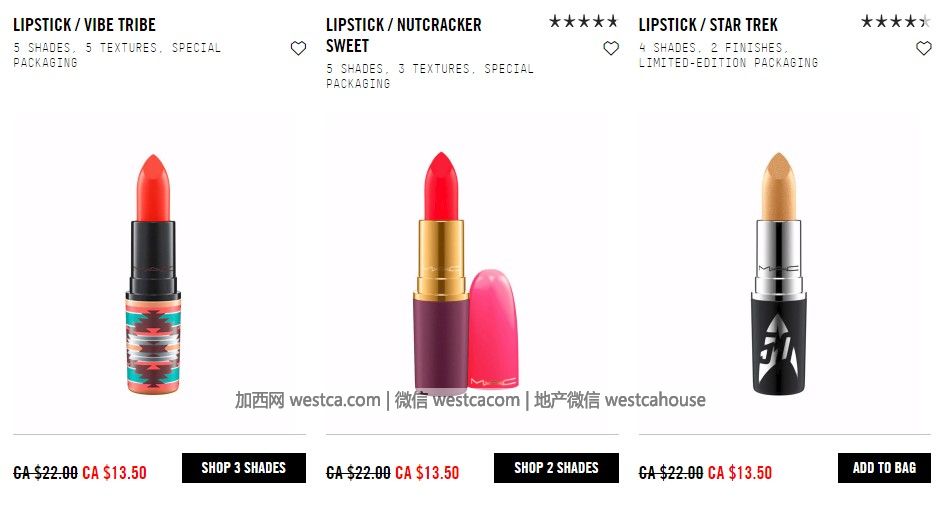
Task: Click the pink Nutcracker Sweet lipstick cap
Action: pyautogui.click(x=493, y=328)
